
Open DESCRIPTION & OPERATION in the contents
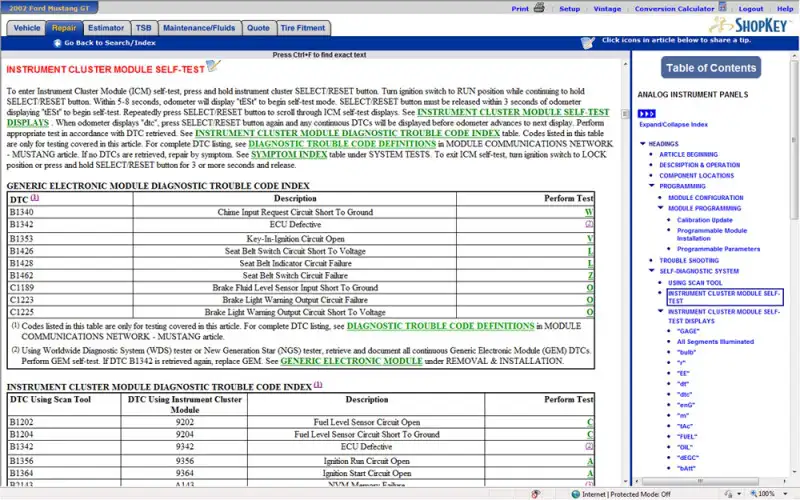coord(699,165)
